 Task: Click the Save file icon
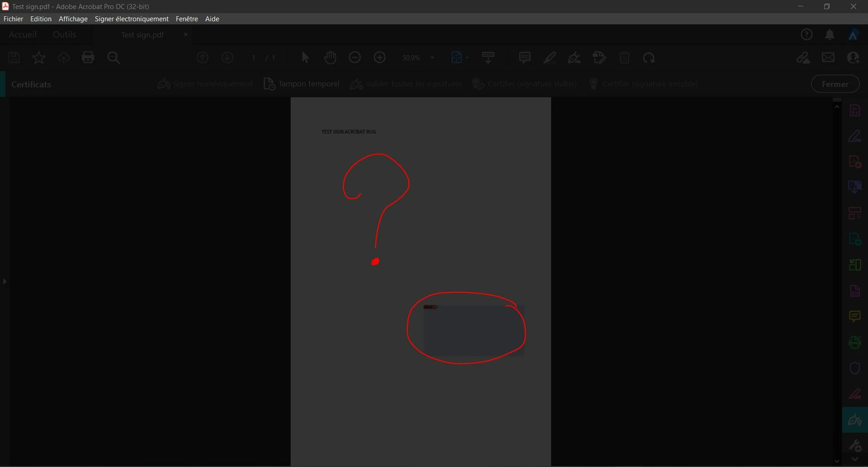point(14,57)
